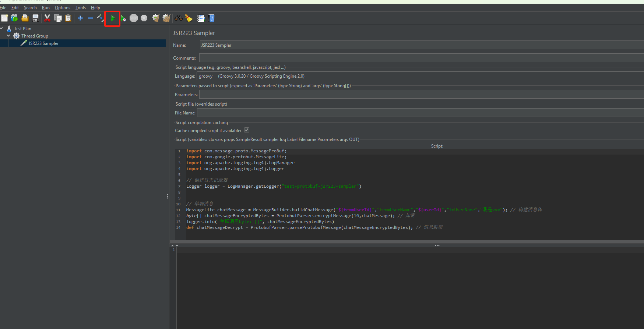Collapse all nodes with minus icon
644x329 pixels.
91,18
